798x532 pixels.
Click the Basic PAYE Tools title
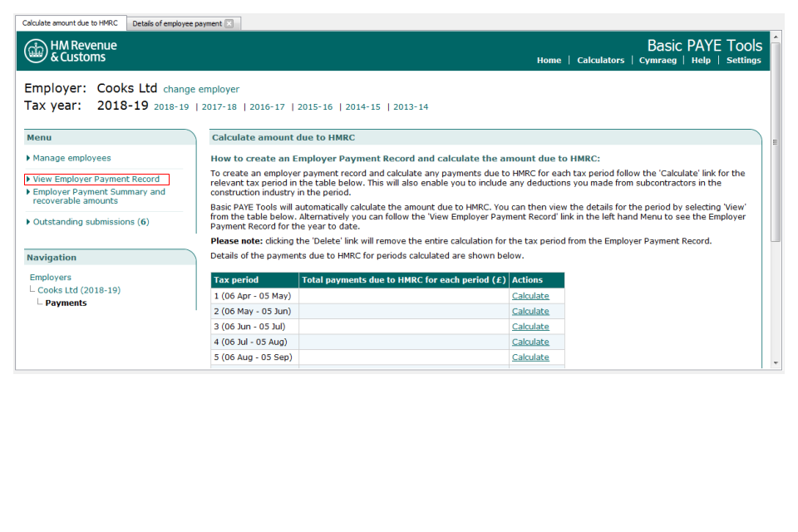[x=704, y=46]
